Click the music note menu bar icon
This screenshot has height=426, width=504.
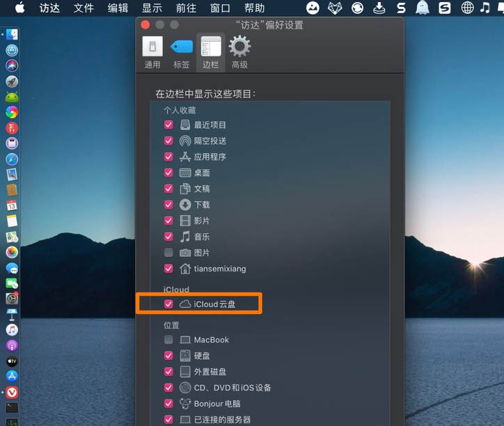[485, 8]
